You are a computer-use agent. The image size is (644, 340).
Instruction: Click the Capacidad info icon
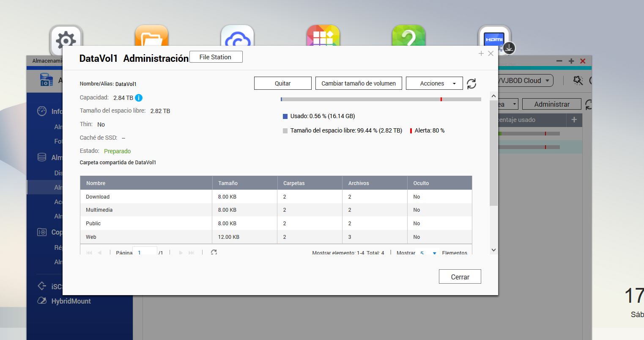pos(139,98)
